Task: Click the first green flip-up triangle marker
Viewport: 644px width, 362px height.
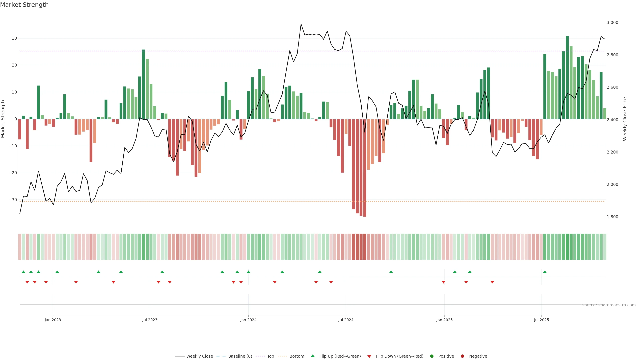Action: point(23,272)
